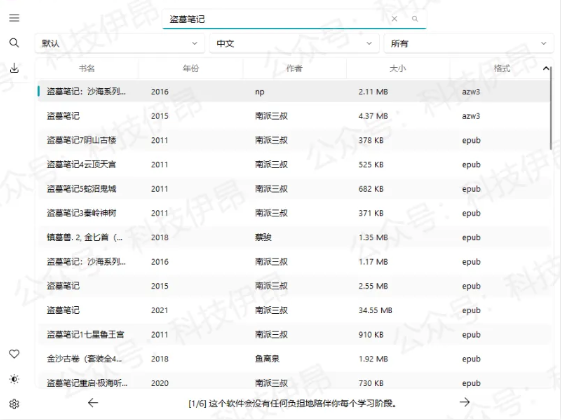
Task: Open settings via the gear icon
Action: (x=14, y=404)
